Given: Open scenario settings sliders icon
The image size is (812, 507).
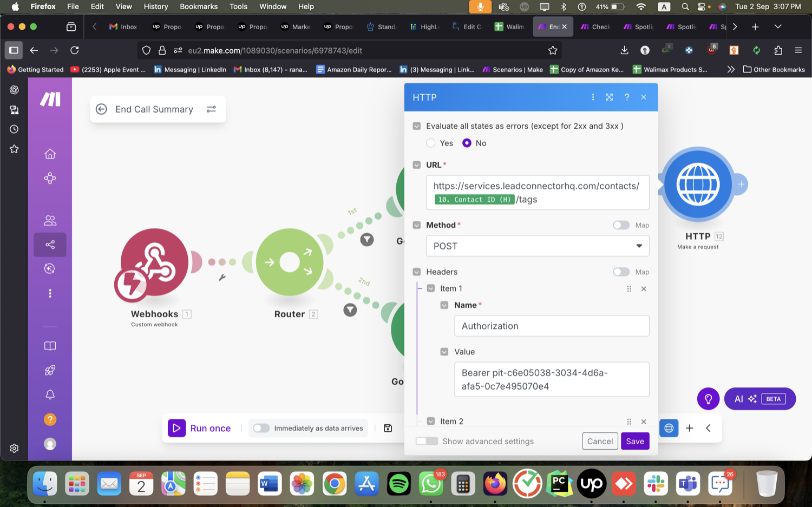Looking at the screenshot, I should tap(211, 109).
